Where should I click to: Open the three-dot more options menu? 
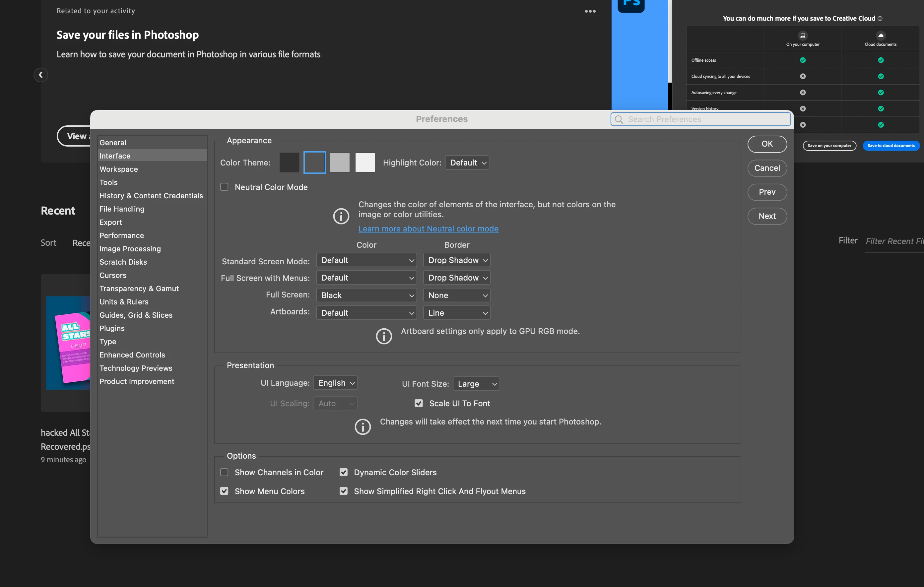590,11
